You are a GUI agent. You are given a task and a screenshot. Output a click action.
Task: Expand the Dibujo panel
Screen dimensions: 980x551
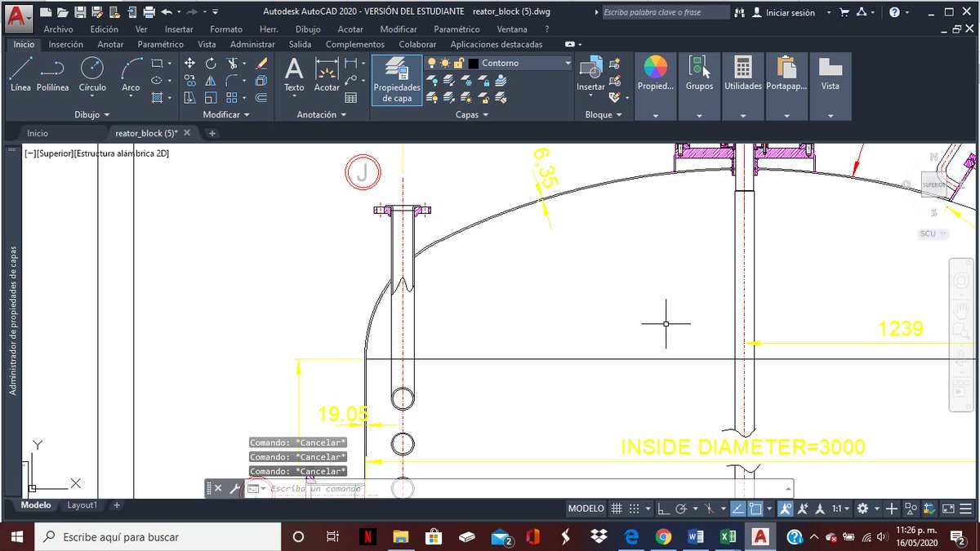[91, 115]
